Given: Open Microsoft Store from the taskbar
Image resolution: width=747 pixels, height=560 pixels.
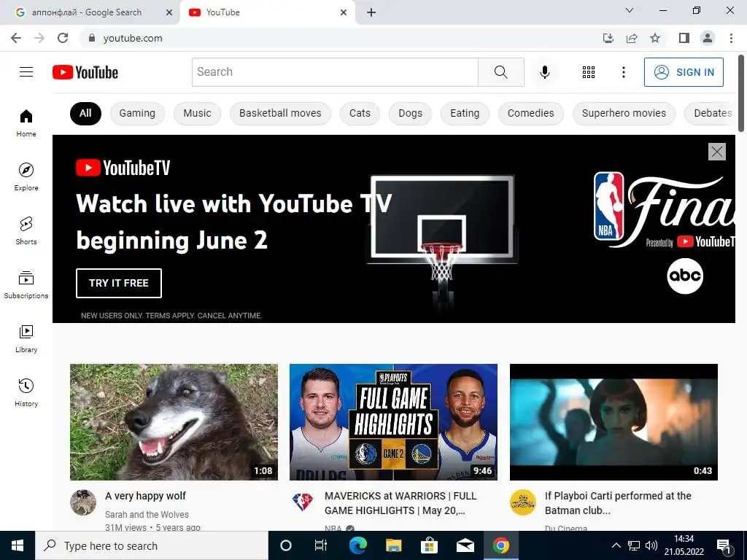Looking at the screenshot, I should pyautogui.click(x=429, y=545).
